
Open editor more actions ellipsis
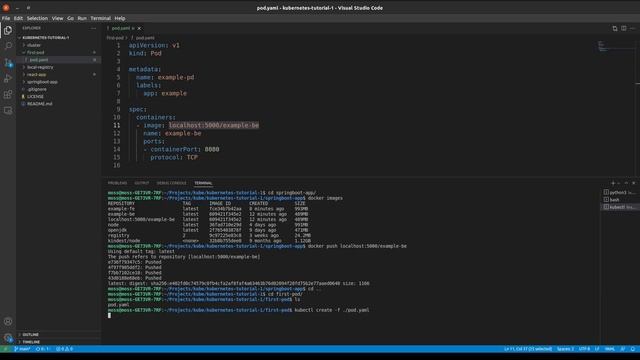[633, 28]
